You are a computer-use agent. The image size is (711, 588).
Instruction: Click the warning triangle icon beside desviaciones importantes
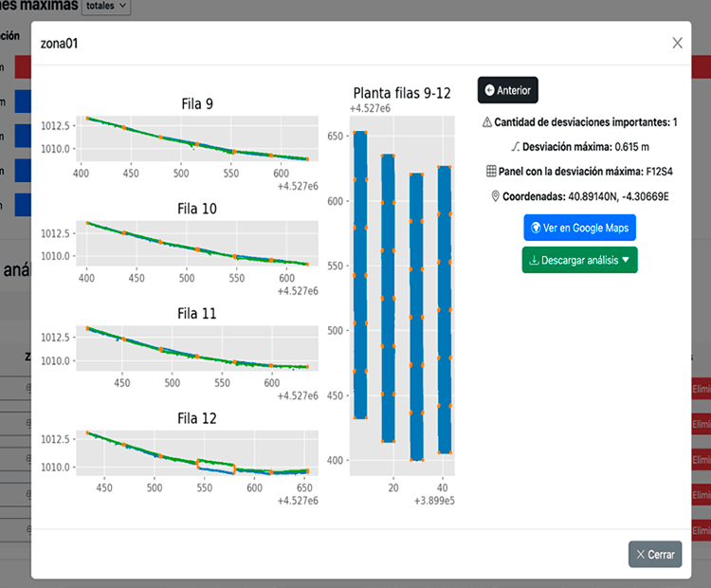[x=487, y=122]
